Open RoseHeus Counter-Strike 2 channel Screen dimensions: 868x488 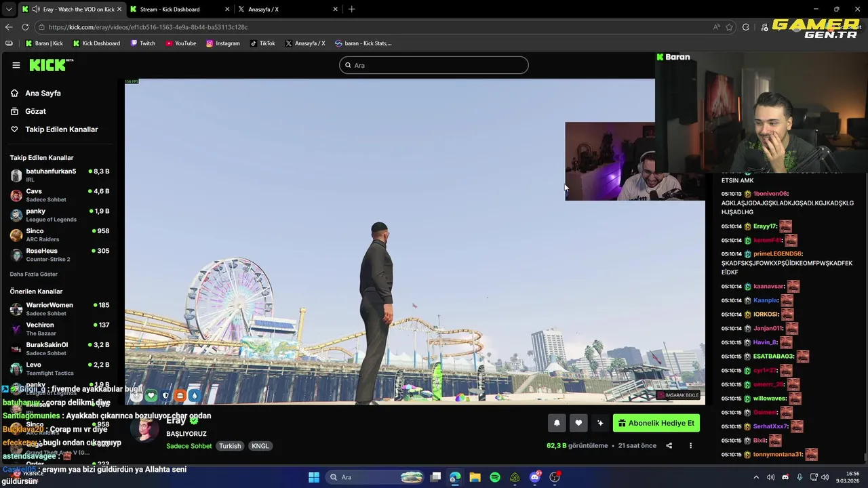(60, 255)
